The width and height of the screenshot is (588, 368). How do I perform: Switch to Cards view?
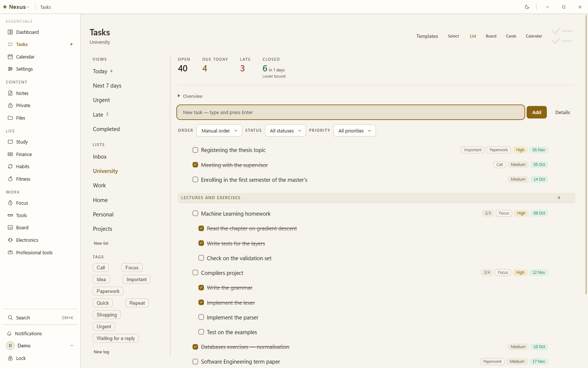coord(511,36)
